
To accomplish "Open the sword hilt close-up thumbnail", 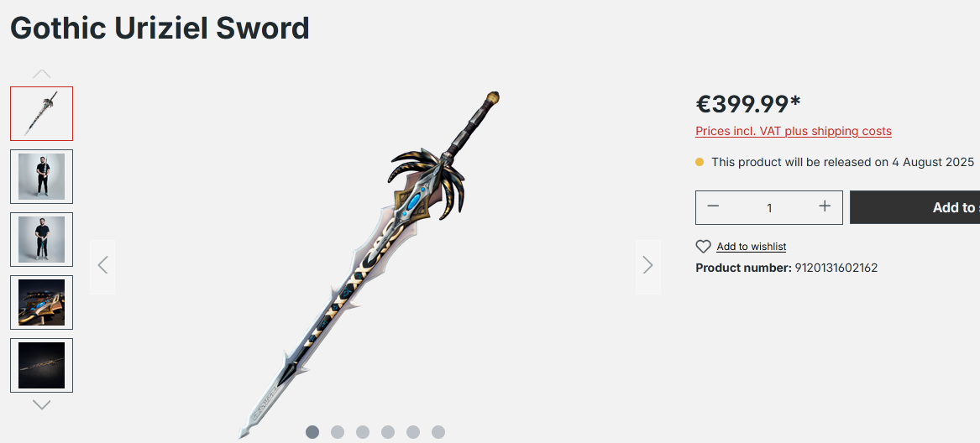I will pos(41,302).
